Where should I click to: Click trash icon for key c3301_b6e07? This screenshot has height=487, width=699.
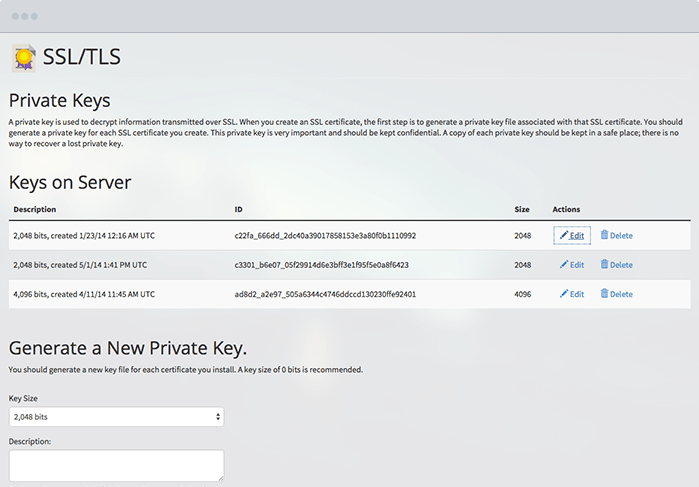(x=604, y=265)
